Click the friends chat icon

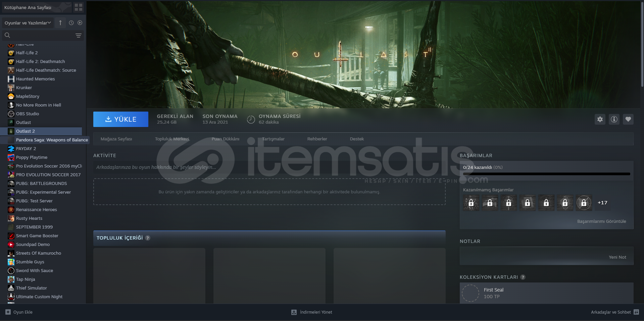point(636,312)
